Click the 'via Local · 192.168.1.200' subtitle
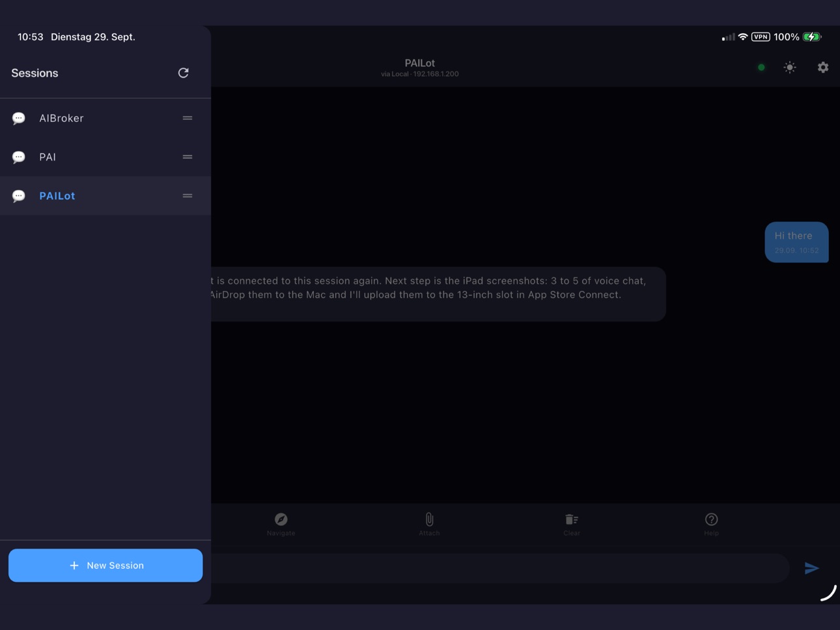Viewport: 840px width, 630px height. click(419, 74)
